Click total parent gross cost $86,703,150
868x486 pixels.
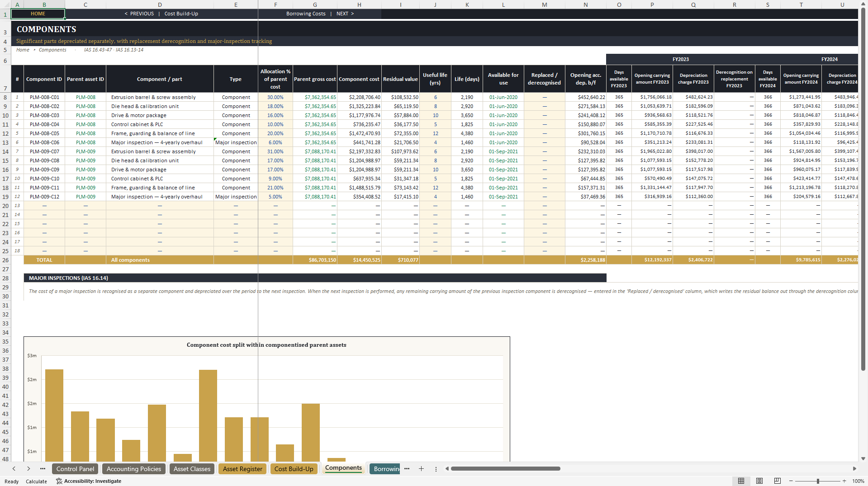tap(315, 260)
